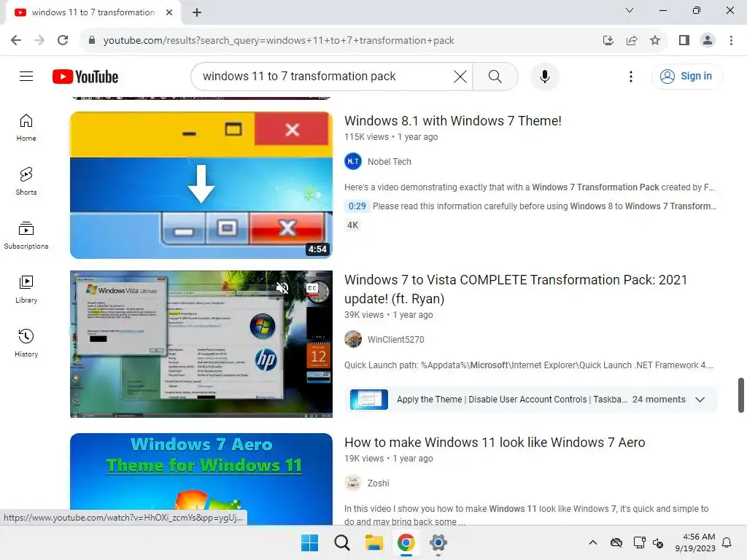This screenshot has width=747, height=560.
Task: Click the Vista transformation video thumbnail
Action: (x=201, y=344)
